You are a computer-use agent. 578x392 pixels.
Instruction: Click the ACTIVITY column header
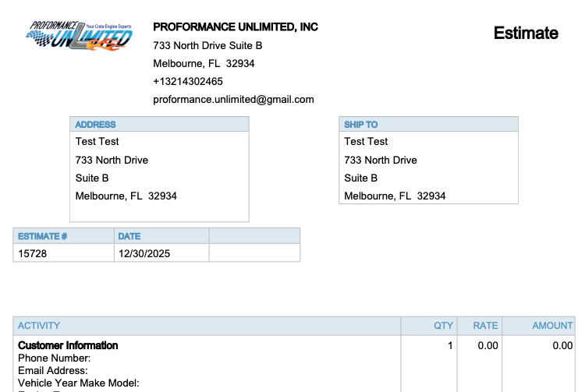pyautogui.click(x=39, y=326)
